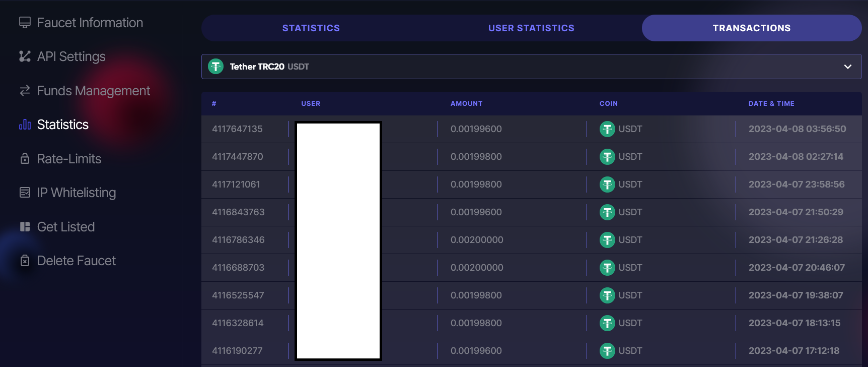This screenshot has height=367, width=868.
Task: Switch to the User Statistics tab
Action: tap(531, 28)
